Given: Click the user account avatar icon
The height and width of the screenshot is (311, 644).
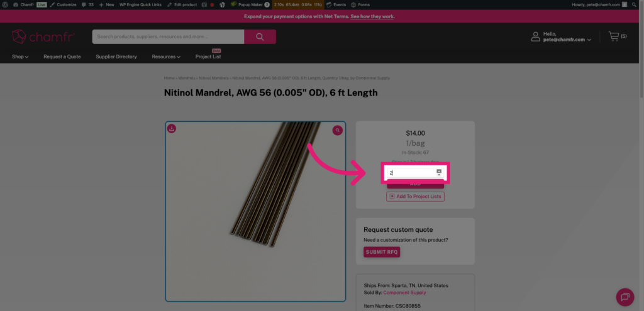Looking at the screenshot, I should [536, 37].
